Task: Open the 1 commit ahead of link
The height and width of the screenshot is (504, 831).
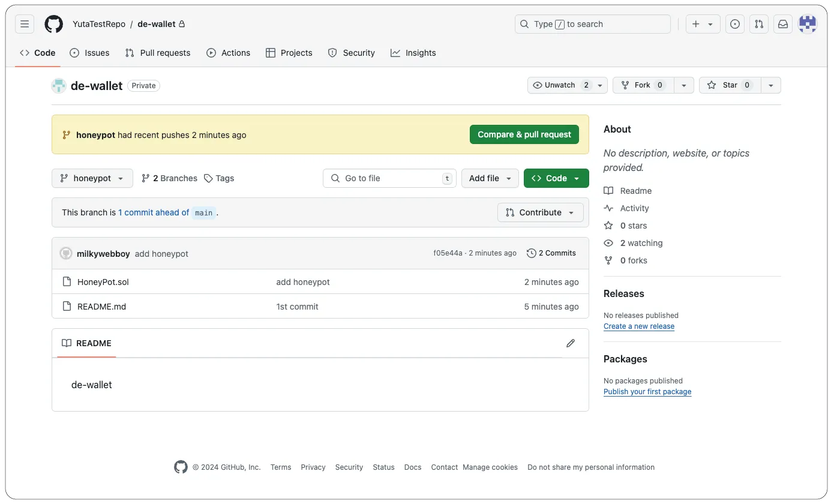Action: click(x=154, y=212)
